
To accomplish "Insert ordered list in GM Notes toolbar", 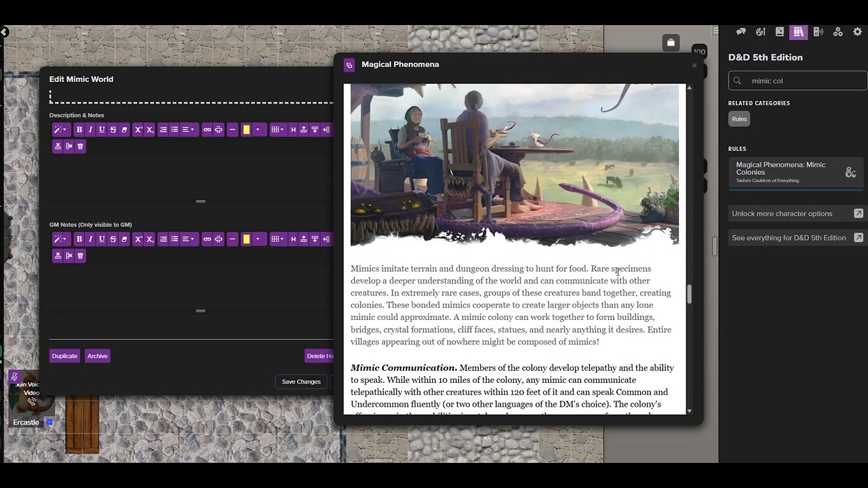I will click(x=163, y=239).
